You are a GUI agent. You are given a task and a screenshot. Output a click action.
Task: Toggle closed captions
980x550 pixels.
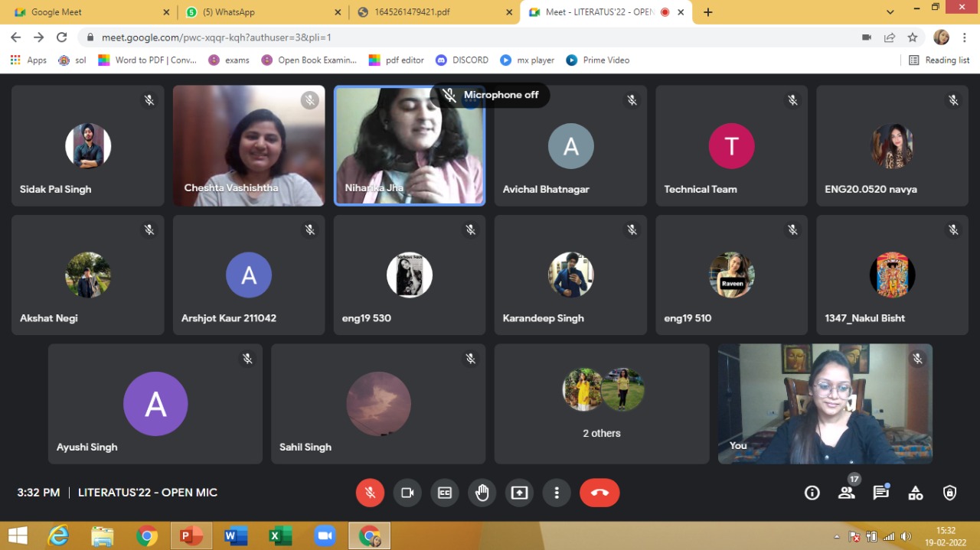445,493
